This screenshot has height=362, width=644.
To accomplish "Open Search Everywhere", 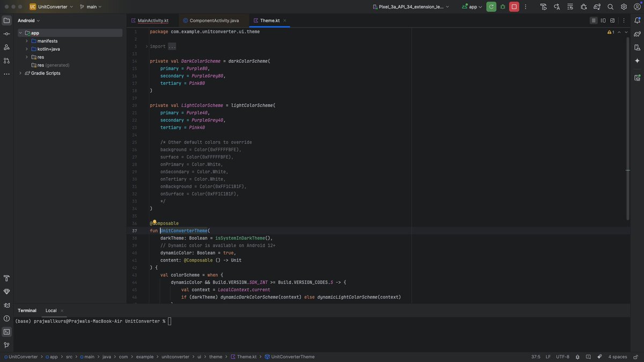I will click(x=610, y=6).
